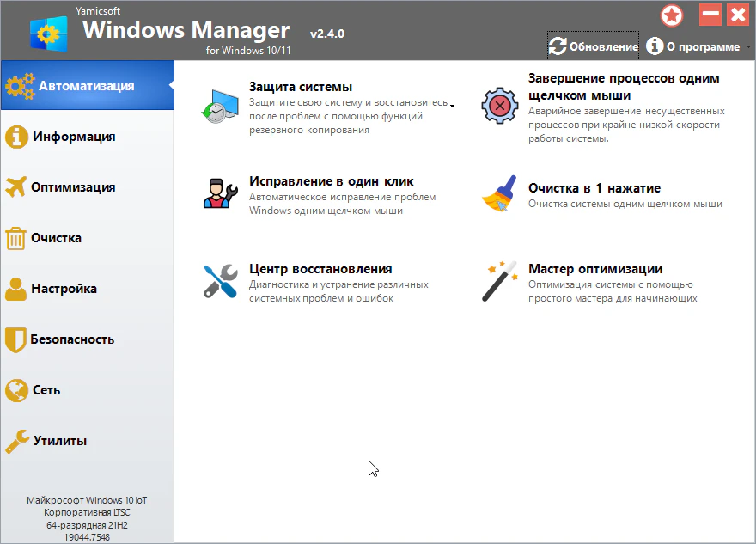Click the magic wand optimization wizard icon
This screenshot has width=756, height=544.
(499, 281)
